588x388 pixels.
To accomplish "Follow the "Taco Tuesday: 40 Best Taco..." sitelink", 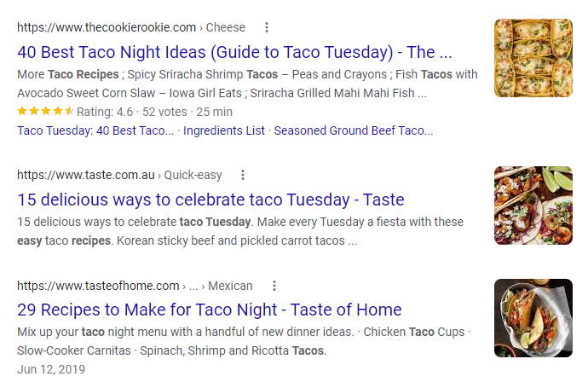I will (x=96, y=130).
